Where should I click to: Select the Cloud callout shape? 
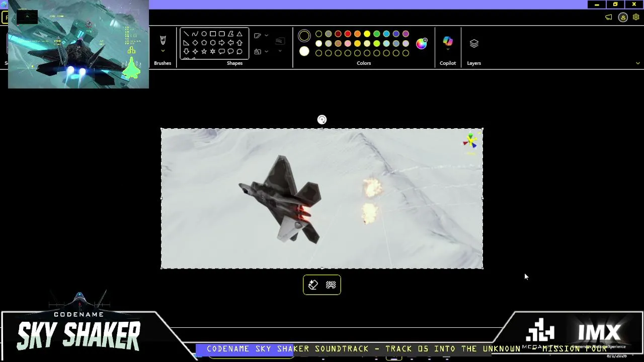(x=239, y=51)
